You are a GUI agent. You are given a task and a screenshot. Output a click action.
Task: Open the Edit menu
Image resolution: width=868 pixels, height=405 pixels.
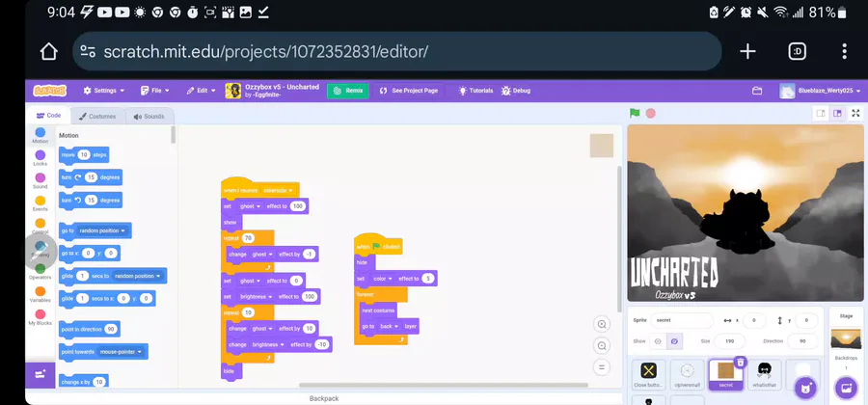pyautogui.click(x=201, y=91)
